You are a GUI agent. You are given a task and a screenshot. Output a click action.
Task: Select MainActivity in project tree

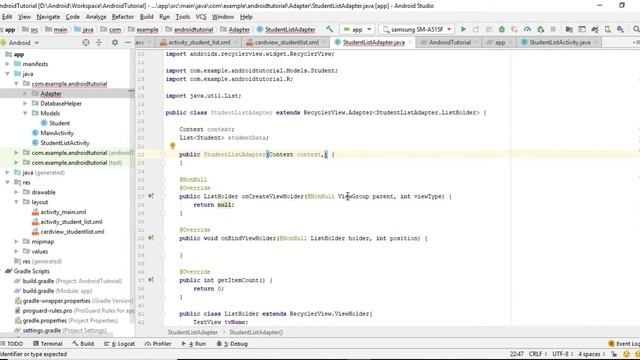57,133
